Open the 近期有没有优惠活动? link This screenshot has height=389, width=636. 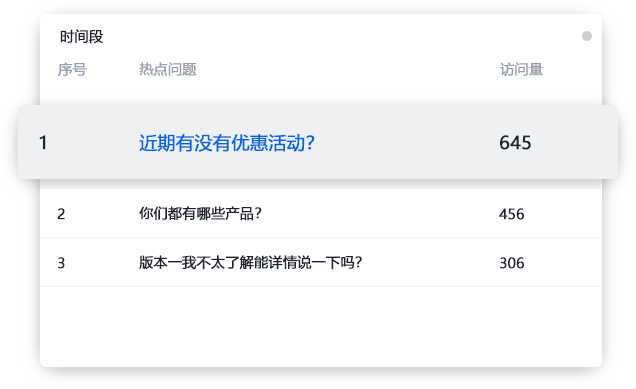point(227,143)
